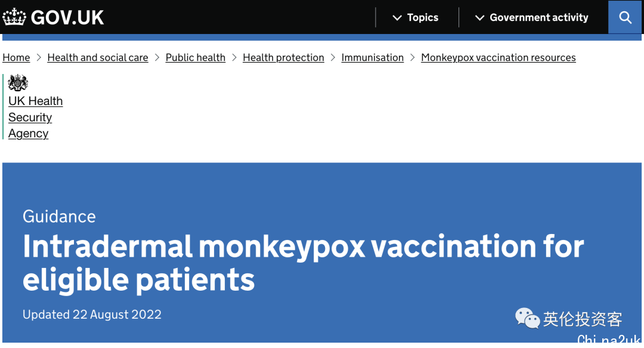Click the UK Health Security Agency crest

[x=18, y=83]
